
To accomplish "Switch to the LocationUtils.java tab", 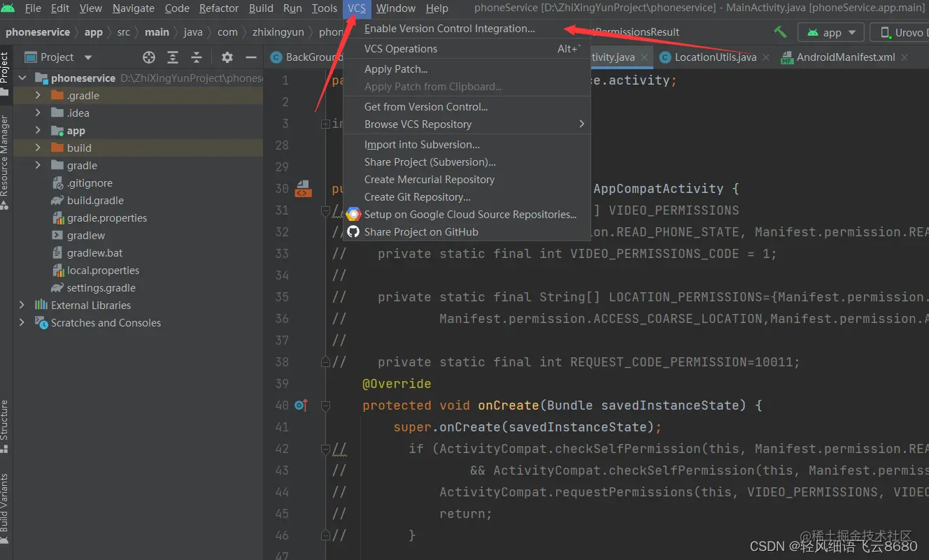I will [715, 57].
